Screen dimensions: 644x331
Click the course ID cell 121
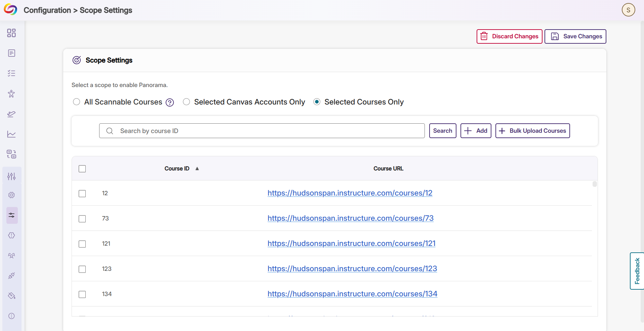pos(106,244)
